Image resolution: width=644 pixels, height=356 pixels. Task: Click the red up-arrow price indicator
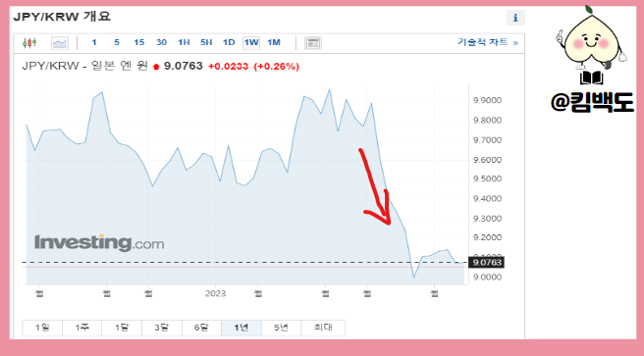point(156,67)
